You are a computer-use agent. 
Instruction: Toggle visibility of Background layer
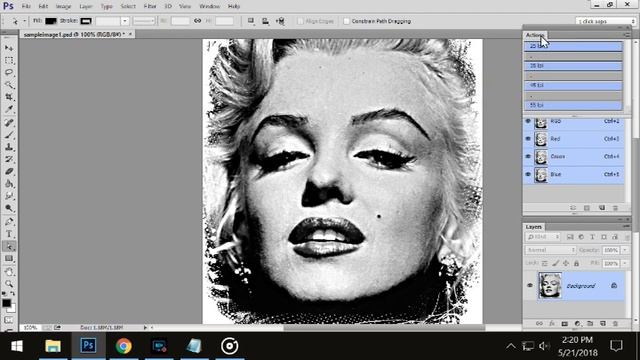click(530, 286)
